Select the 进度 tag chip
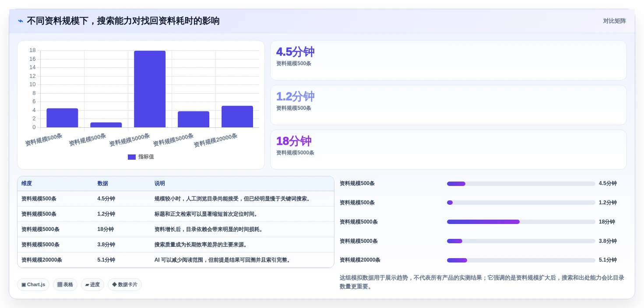Screen dimensions: 644x308 click(92, 285)
